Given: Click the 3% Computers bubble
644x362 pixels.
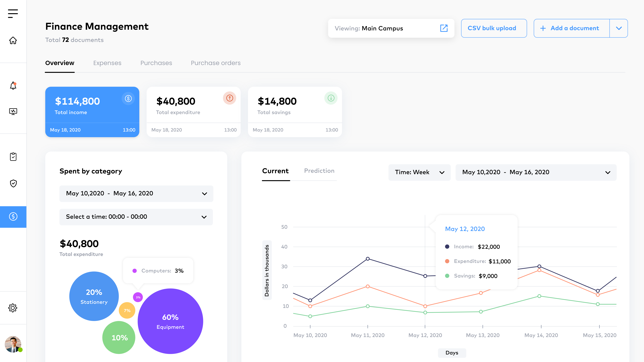Looking at the screenshot, I should pos(138,297).
